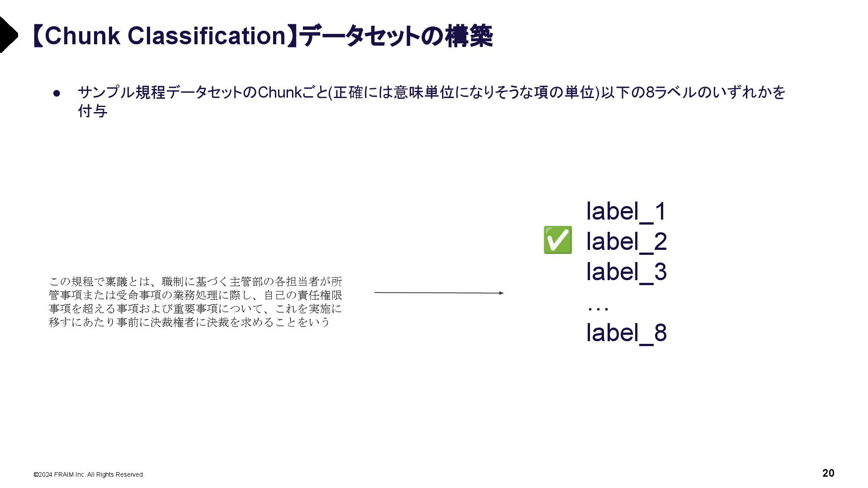
Task: Click the page number 20
Action: pyautogui.click(x=828, y=473)
